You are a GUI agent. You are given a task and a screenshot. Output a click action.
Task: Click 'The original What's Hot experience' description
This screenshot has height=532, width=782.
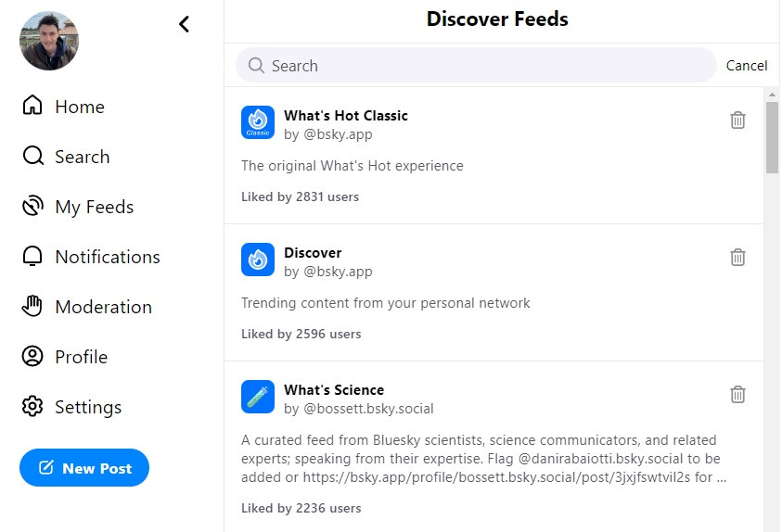pos(353,166)
